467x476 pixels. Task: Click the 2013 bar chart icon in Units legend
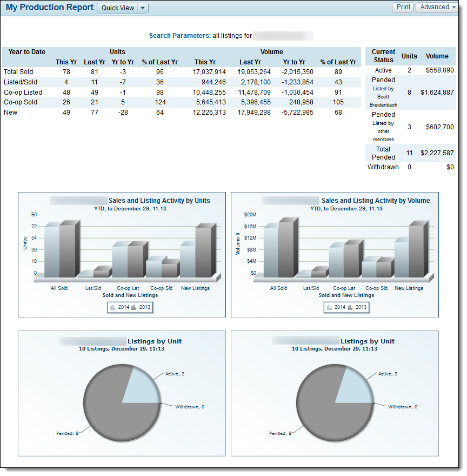[134, 307]
